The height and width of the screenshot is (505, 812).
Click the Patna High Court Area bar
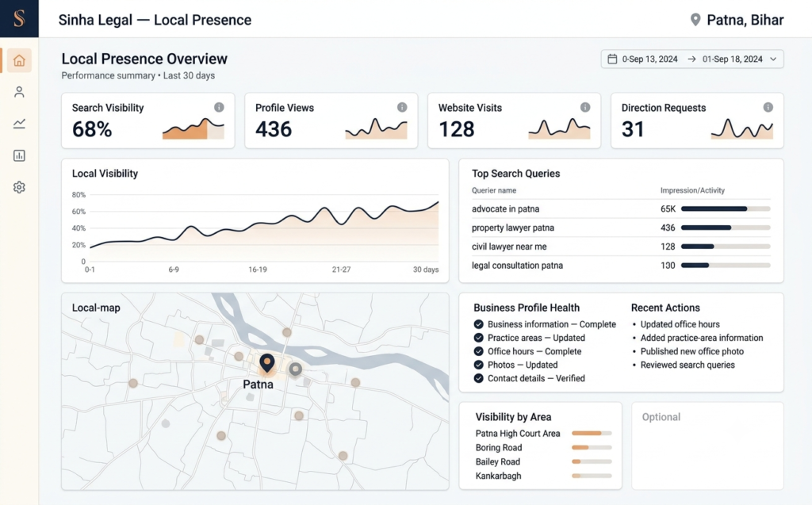592,433
